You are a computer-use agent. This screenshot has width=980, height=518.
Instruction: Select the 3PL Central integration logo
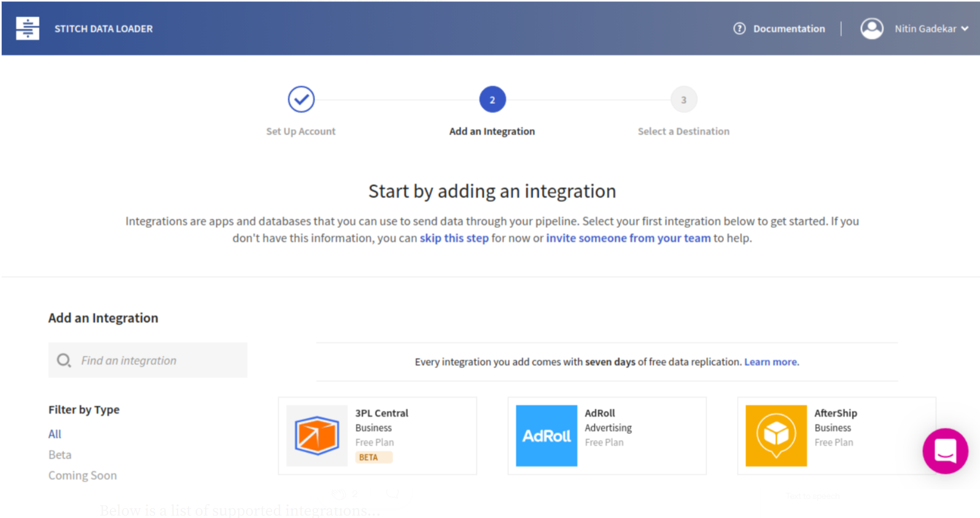(317, 436)
